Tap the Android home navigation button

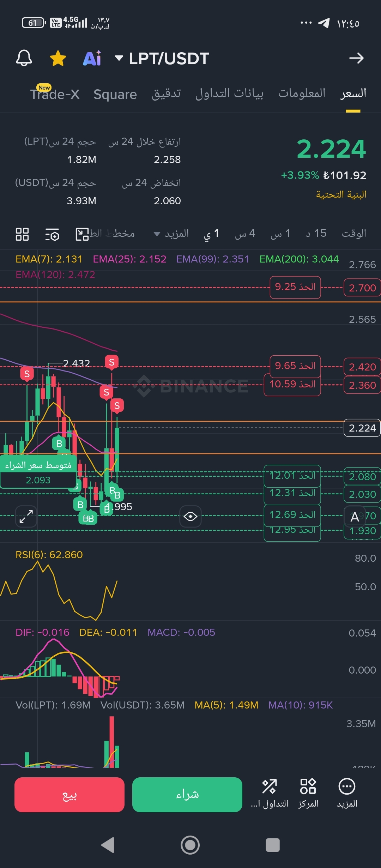[190, 845]
